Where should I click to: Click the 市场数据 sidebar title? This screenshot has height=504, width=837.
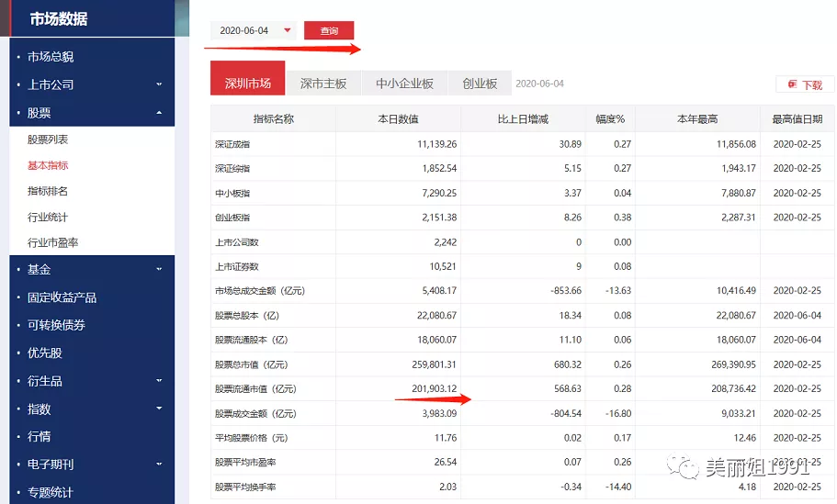59,18
